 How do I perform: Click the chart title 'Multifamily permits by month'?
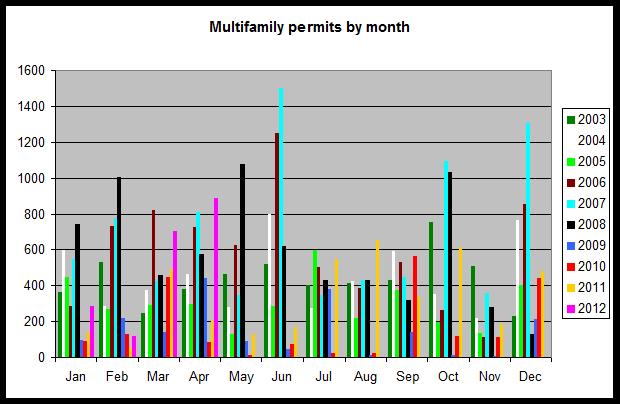[x=309, y=27]
